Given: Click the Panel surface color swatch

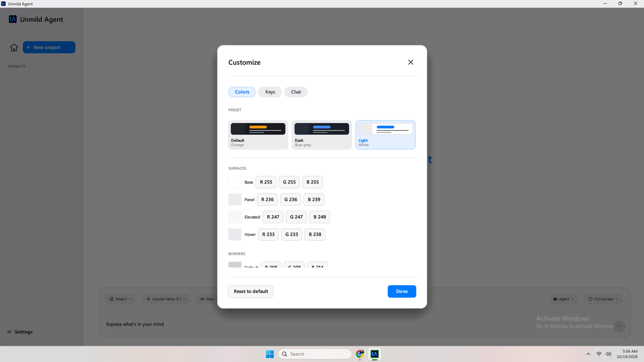Looking at the screenshot, I should click(x=235, y=199).
